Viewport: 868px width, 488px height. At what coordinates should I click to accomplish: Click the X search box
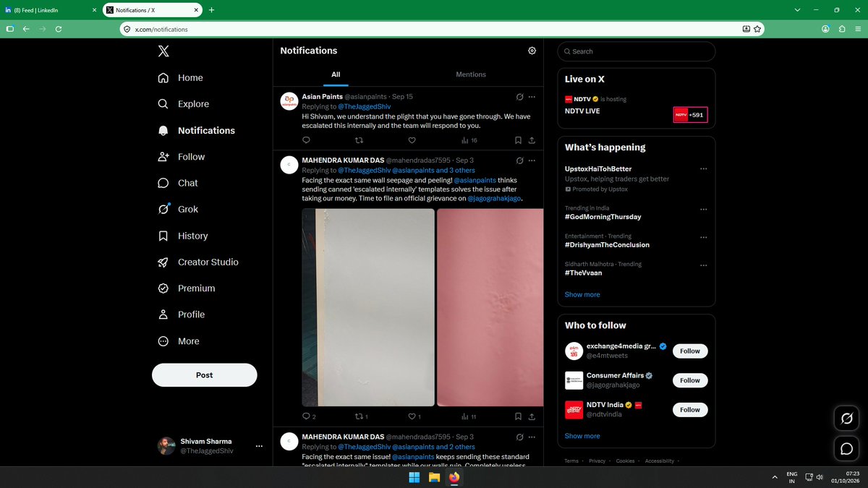(637, 51)
